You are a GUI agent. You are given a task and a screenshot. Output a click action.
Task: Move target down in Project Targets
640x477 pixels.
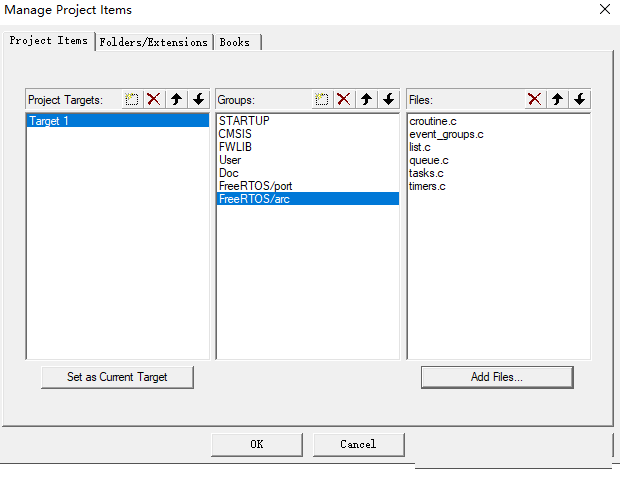coord(198,99)
